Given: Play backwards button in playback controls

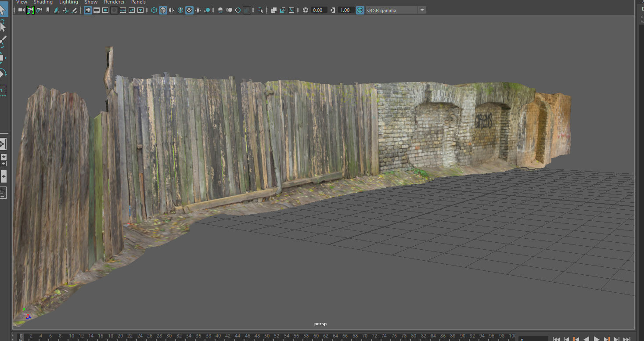Looking at the screenshot, I should (x=586, y=338).
